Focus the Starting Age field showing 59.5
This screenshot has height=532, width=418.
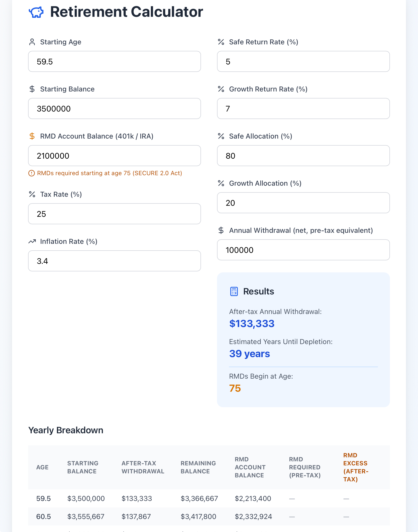pyautogui.click(x=115, y=61)
